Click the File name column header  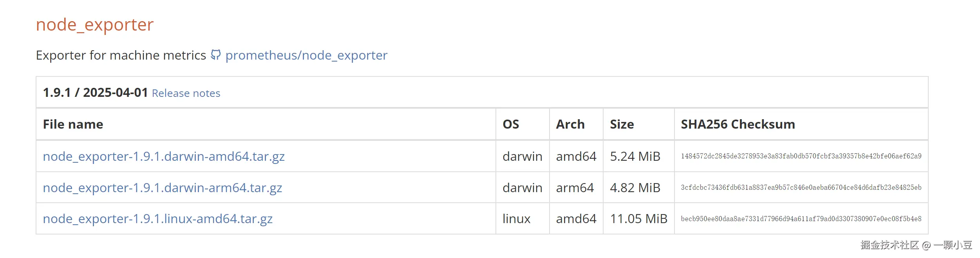73,124
